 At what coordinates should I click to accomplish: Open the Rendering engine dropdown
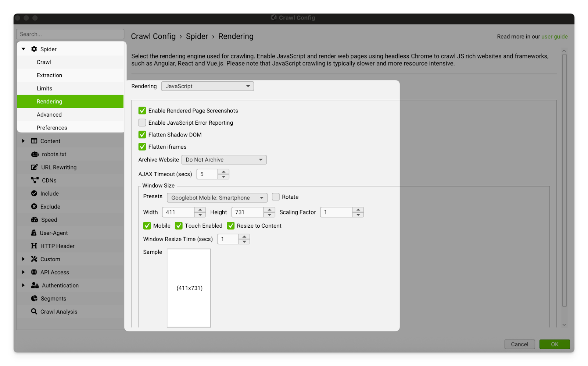point(207,86)
